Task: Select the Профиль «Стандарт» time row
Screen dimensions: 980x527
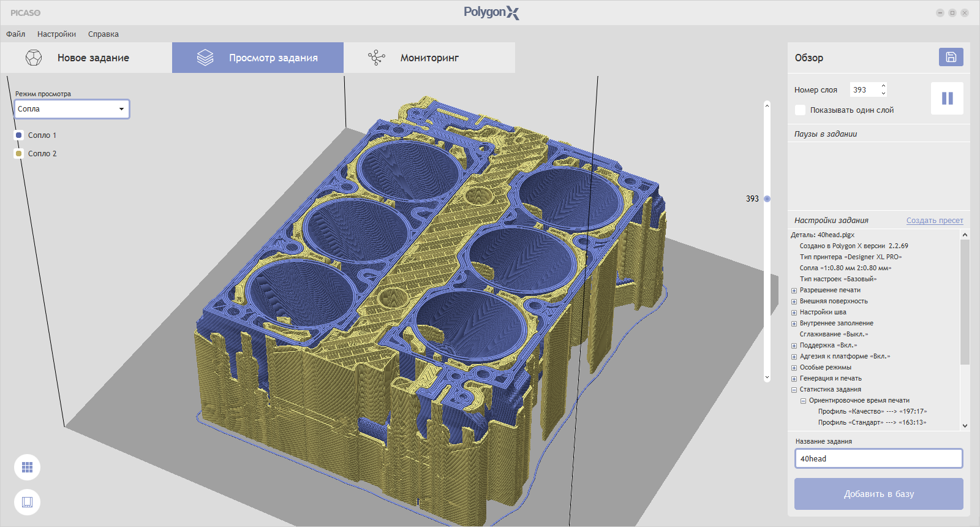Action: [x=872, y=423]
